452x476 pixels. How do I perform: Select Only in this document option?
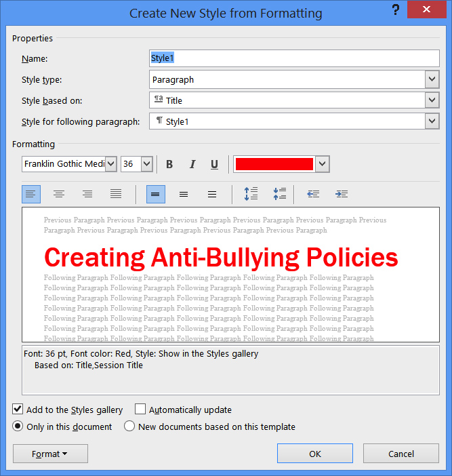[x=18, y=427]
